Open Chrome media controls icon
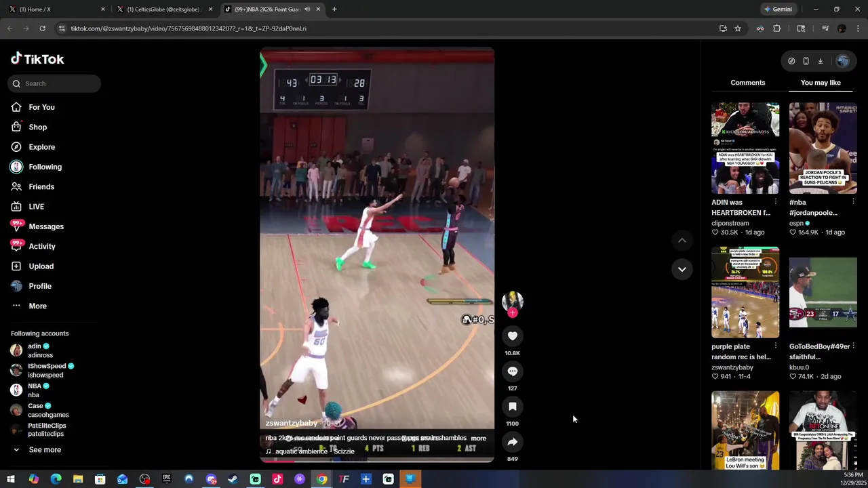The image size is (868, 488). [825, 28]
